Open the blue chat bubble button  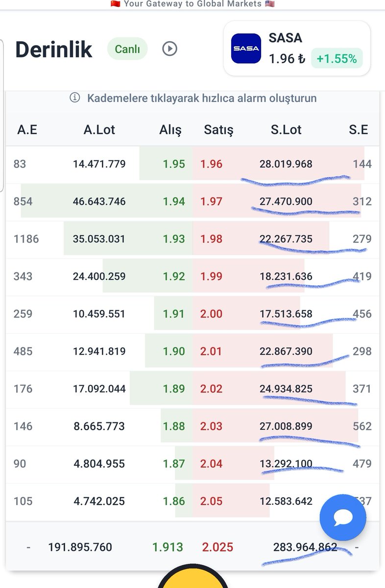click(x=343, y=517)
